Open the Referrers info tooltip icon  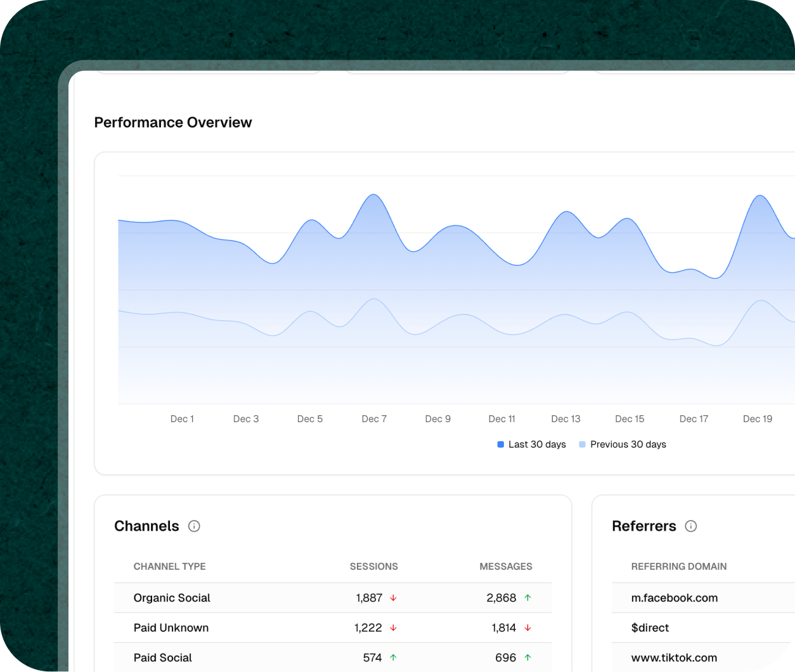(x=692, y=526)
